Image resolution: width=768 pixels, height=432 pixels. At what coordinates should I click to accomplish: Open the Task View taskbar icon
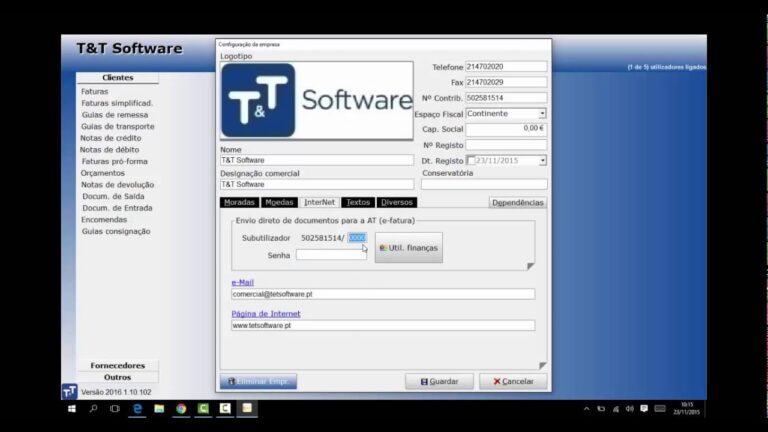click(115, 409)
